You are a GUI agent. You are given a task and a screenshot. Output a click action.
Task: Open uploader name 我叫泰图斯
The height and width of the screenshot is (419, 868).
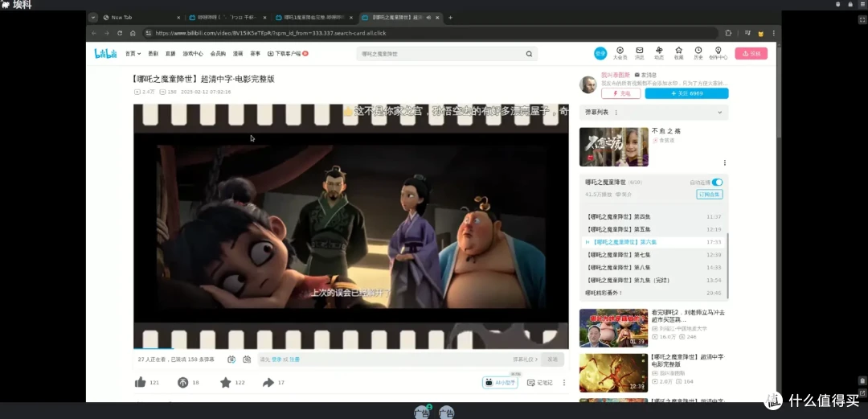615,75
